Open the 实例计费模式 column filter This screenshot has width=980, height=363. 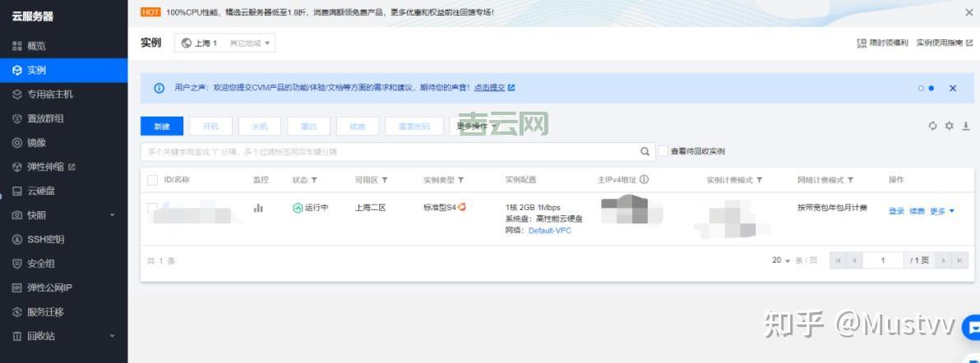pos(760,180)
